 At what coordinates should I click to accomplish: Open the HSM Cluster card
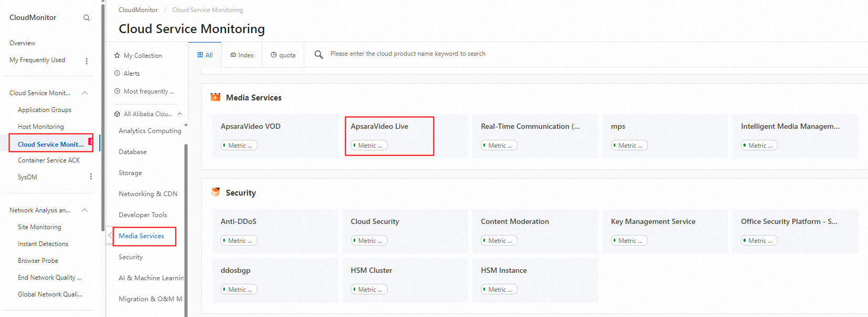pyautogui.click(x=405, y=280)
